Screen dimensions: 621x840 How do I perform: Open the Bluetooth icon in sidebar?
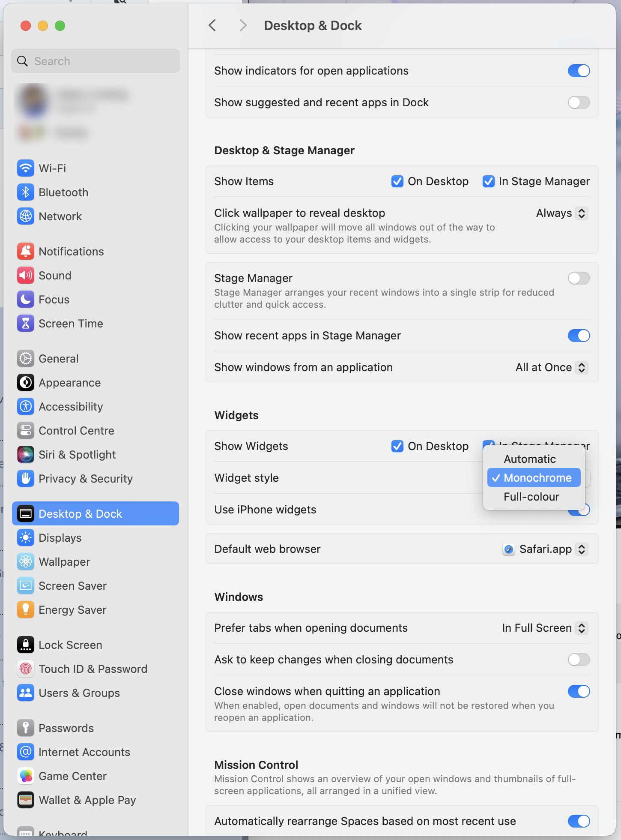26,192
